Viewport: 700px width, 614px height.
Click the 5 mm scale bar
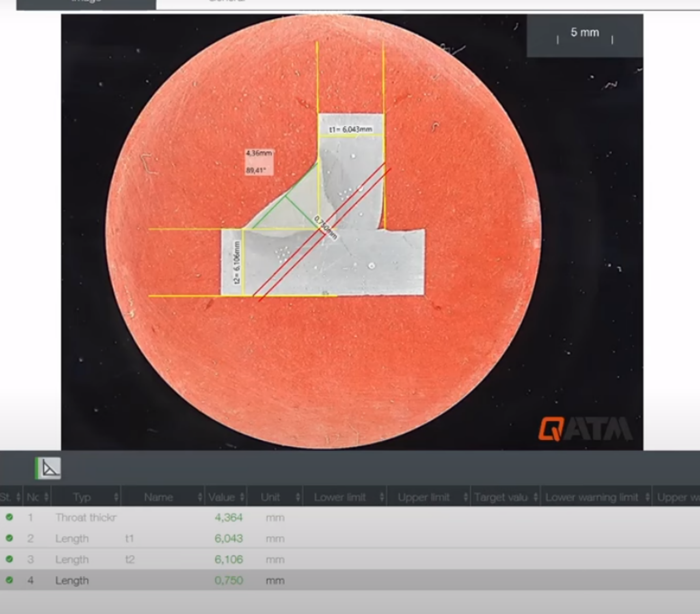pyautogui.click(x=585, y=35)
